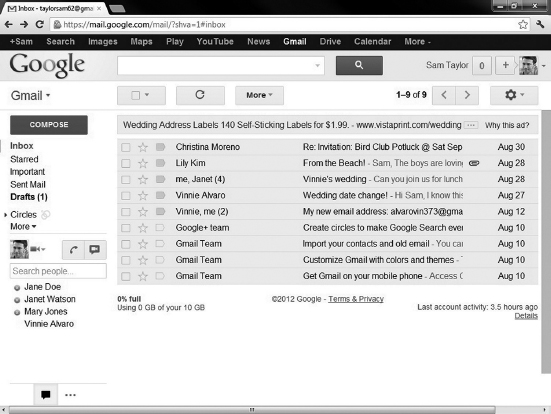Go to newer messages arrow
The width and height of the screenshot is (551, 414).
pos(444,95)
